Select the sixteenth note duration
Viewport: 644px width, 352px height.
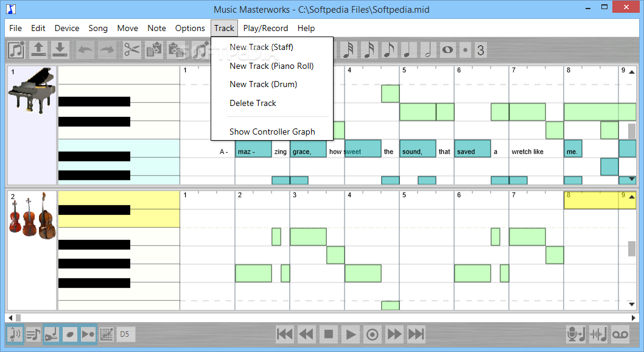368,50
